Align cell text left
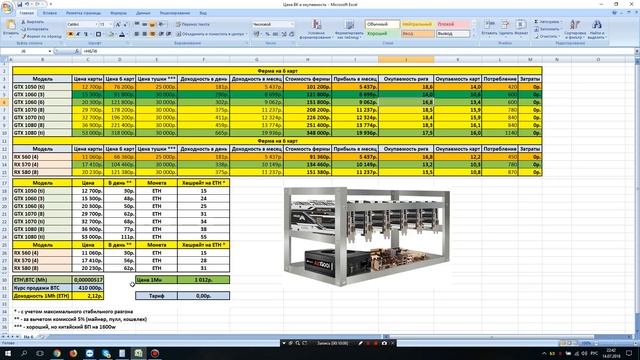The width and height of the screenshot is (640, 360). point(137,34)
